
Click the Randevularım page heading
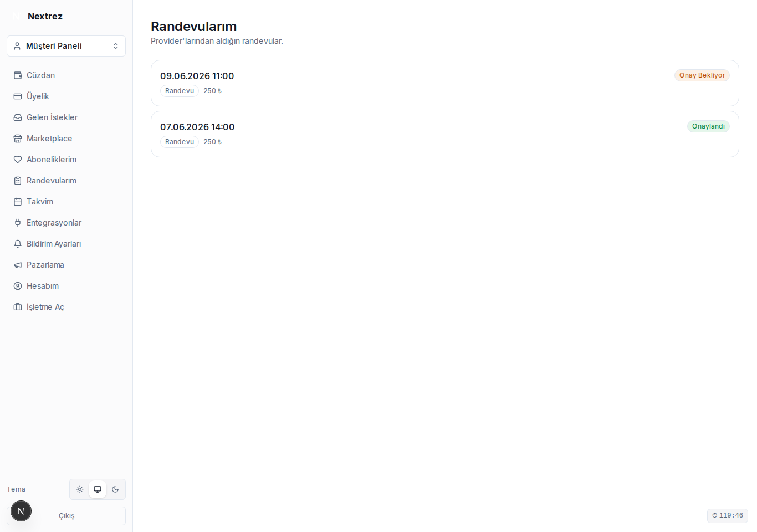tap(193, 27)
